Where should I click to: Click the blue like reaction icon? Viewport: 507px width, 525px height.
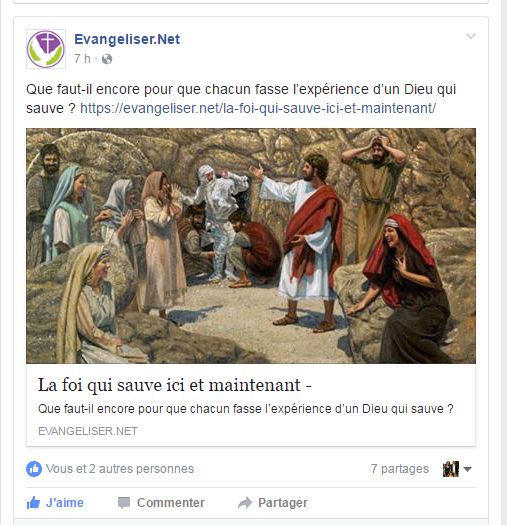click(34, 469)
